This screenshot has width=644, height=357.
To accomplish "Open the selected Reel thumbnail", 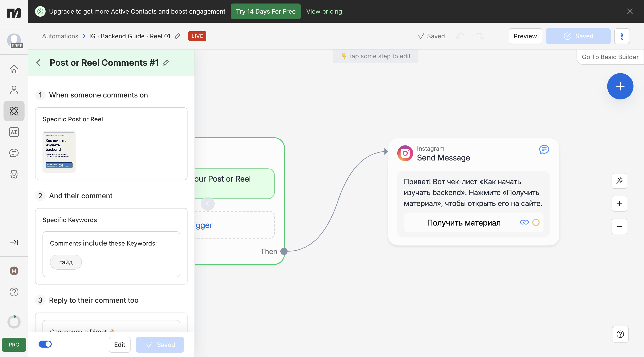I will coord(59,151).
